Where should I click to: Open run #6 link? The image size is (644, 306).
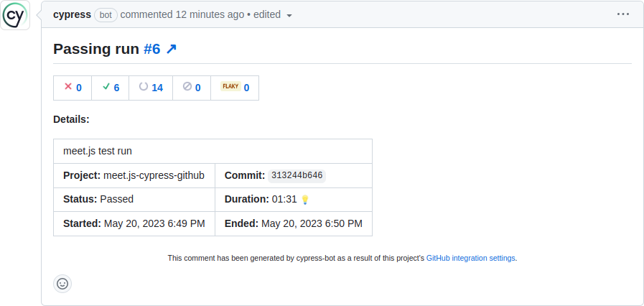tap(152, 50)
